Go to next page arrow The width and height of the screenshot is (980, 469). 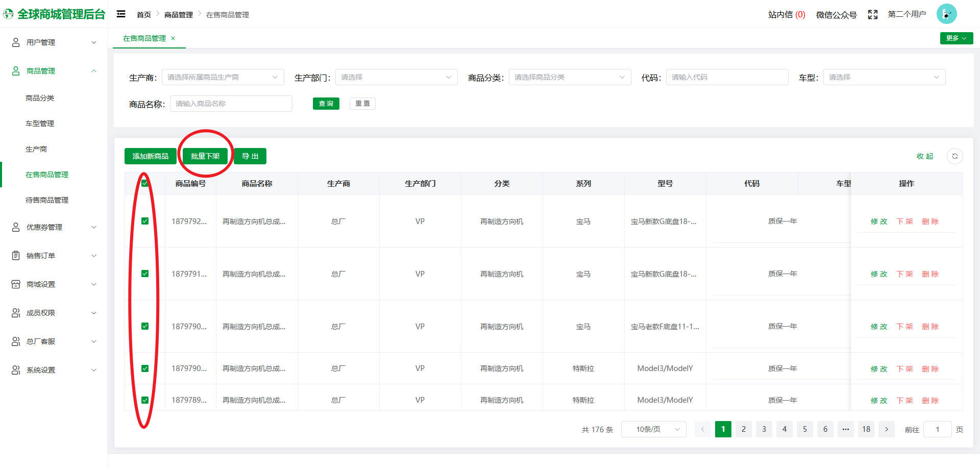pyautogui.click(x=887, y=429)
